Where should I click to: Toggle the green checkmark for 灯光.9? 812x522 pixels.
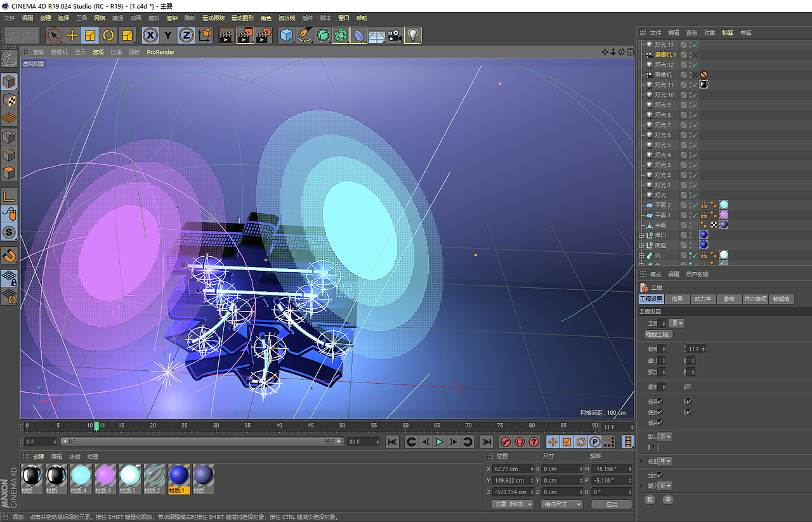pyautogui.click(x=695, y=105)
